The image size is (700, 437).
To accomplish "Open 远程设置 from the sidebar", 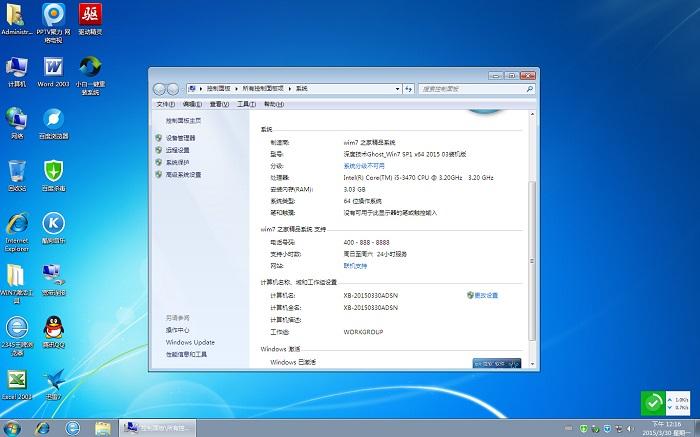I will (x=177, y=150).
